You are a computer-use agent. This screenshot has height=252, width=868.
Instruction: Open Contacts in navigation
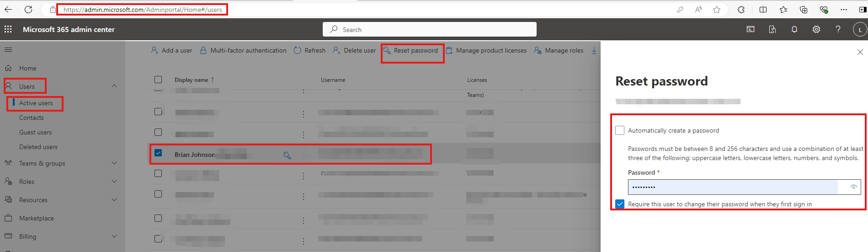[x=32, y=118]
